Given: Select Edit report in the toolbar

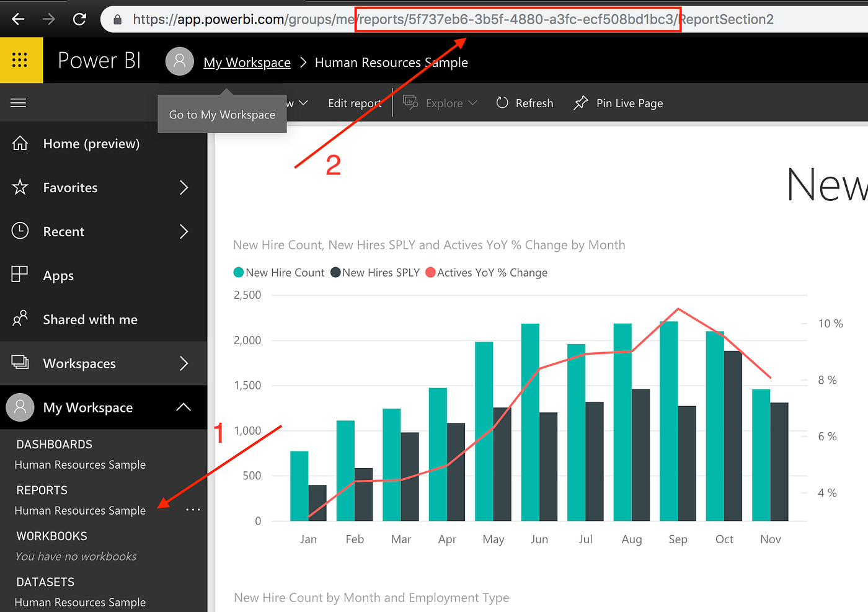Looking at the screenshot, I should [355, 103].
